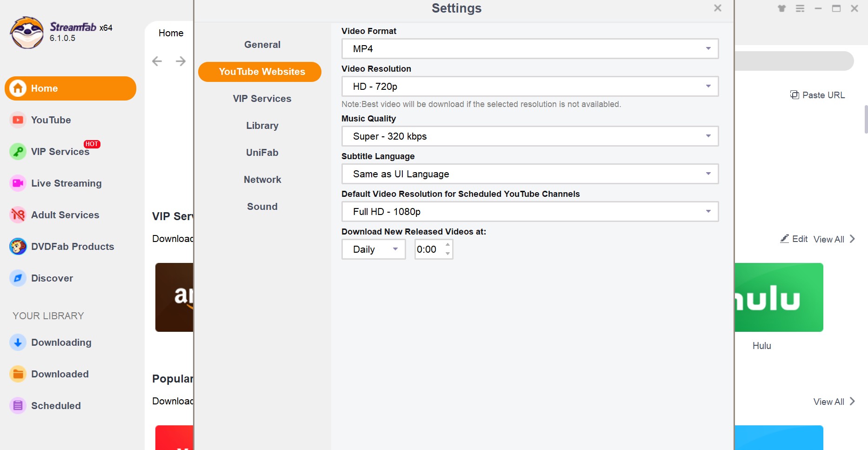Open the Sound settings tab
868x450 pixels.
tap(262, 207)
